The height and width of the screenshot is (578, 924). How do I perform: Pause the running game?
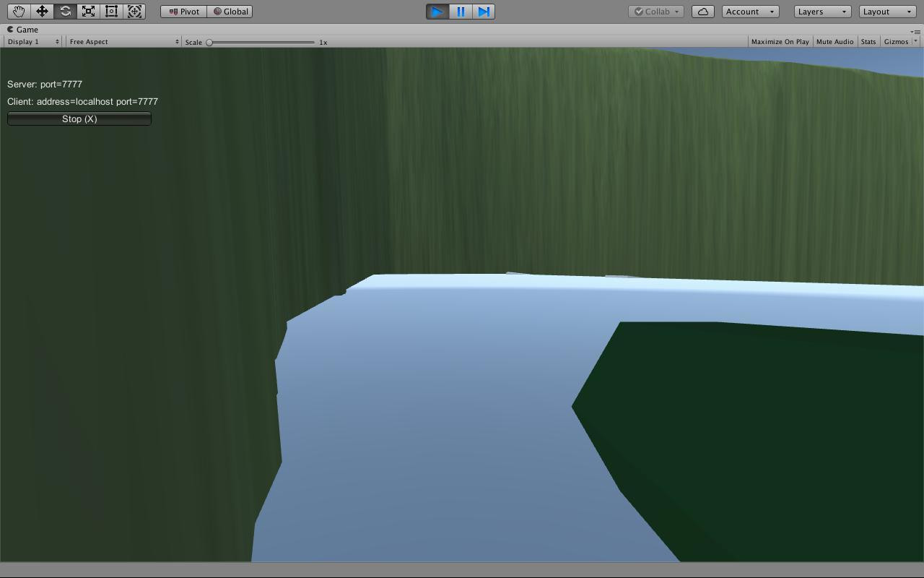[x=461, y=12]
